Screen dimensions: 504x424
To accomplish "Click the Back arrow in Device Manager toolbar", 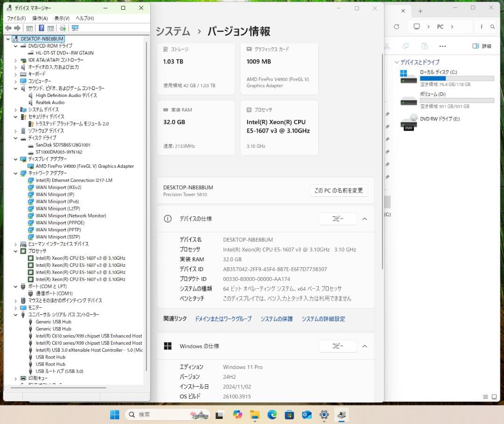I will click(x=8, y=28).
